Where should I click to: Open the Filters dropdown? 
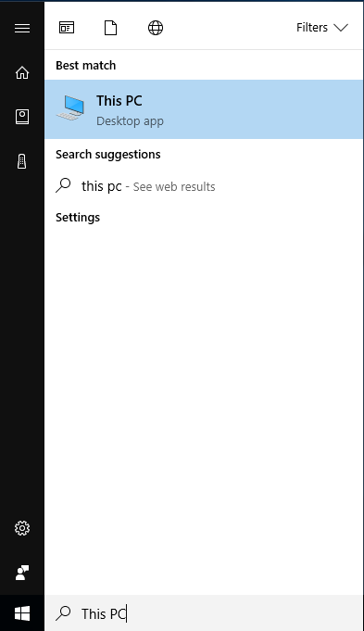click(x=321, y=28)
